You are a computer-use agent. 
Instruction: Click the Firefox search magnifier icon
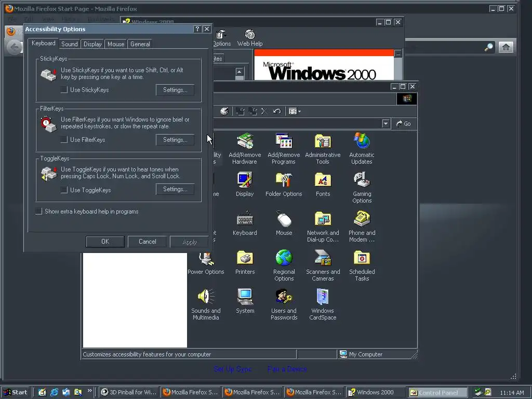pos(488,47)
